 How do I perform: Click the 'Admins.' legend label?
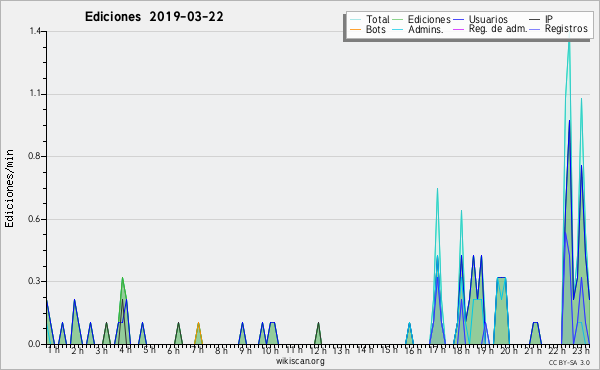[426, 29]
